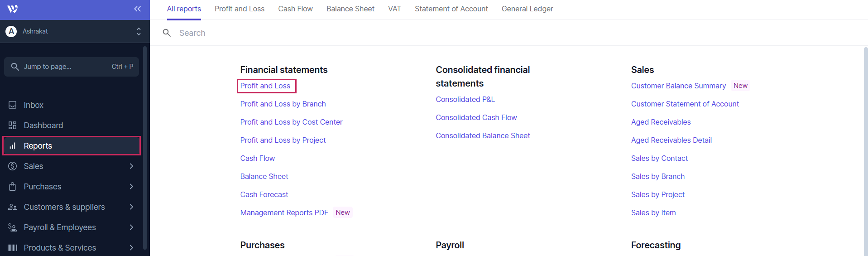
Task: Click the Sales dollar icon
Action: [x=13, y=166]
